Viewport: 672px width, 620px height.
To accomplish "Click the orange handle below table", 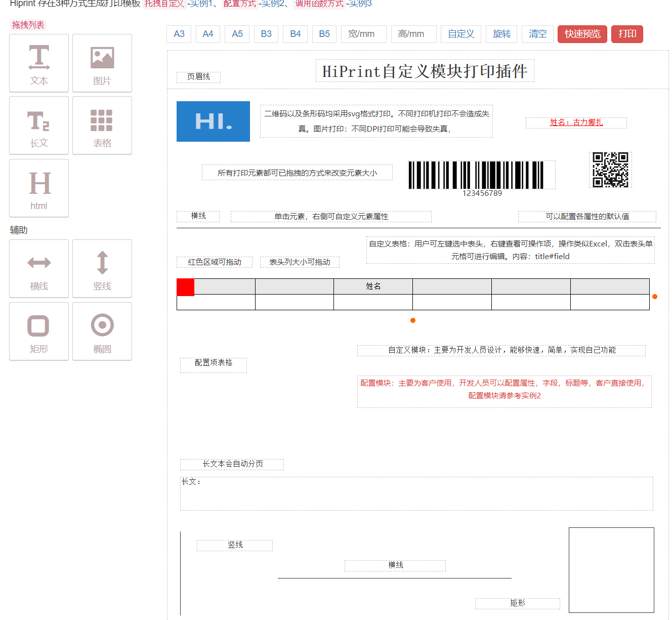I will coord(413,320).
